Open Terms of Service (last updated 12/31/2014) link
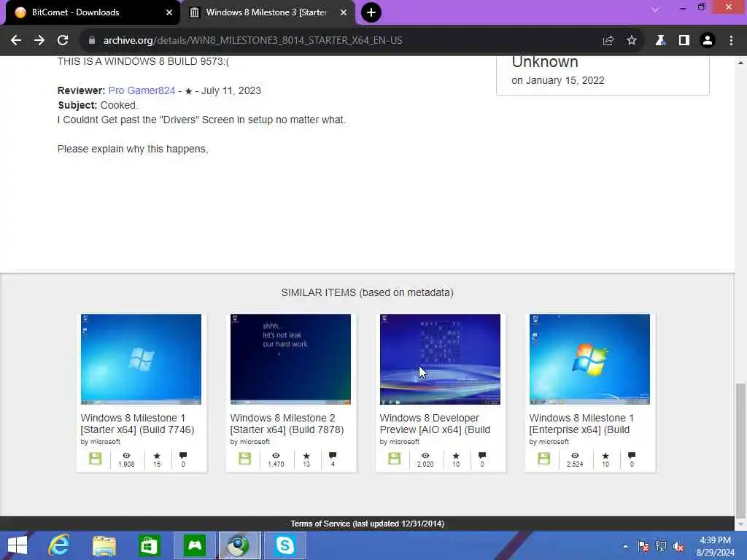Viewport: 747px width, 560px height. tap(368, 524)
